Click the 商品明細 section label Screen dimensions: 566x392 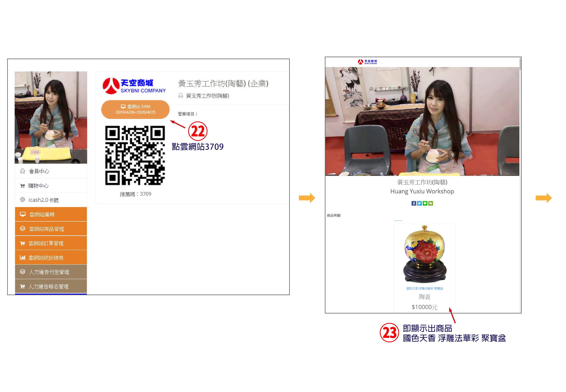pos(334,215)
